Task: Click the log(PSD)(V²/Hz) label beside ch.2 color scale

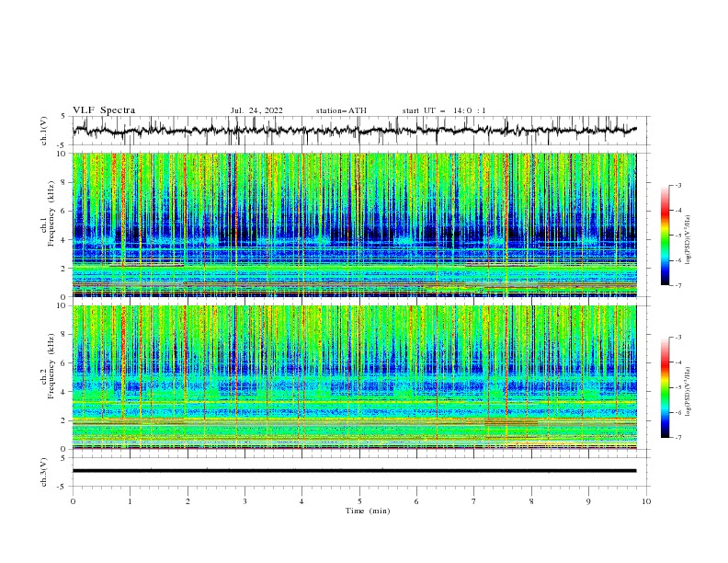Action: coord(688,392)
